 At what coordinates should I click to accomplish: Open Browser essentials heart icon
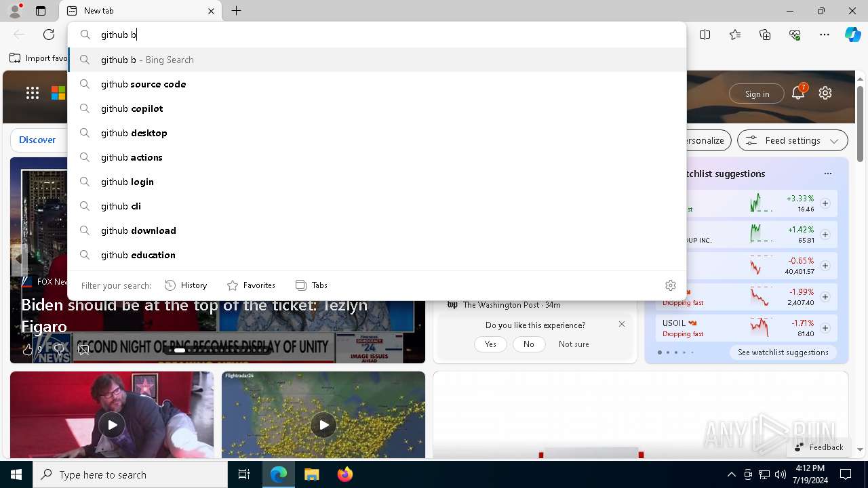tap(795, 35)
